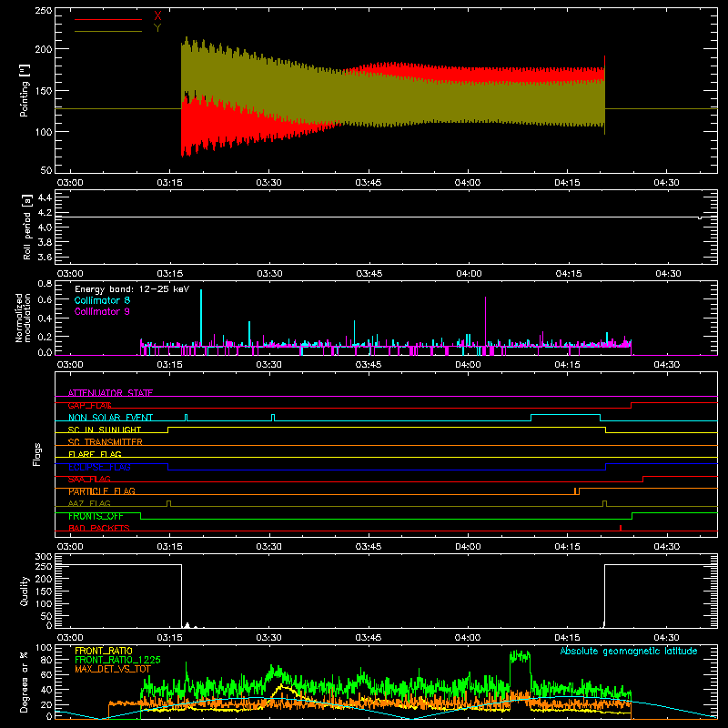Click the FRONTS_OFF flag label

[x=96, y=516]
